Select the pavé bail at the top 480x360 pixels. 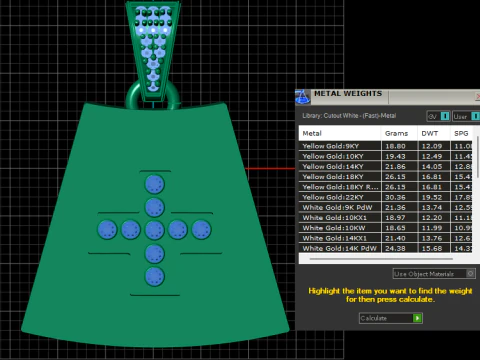click(x=153, y=50)
